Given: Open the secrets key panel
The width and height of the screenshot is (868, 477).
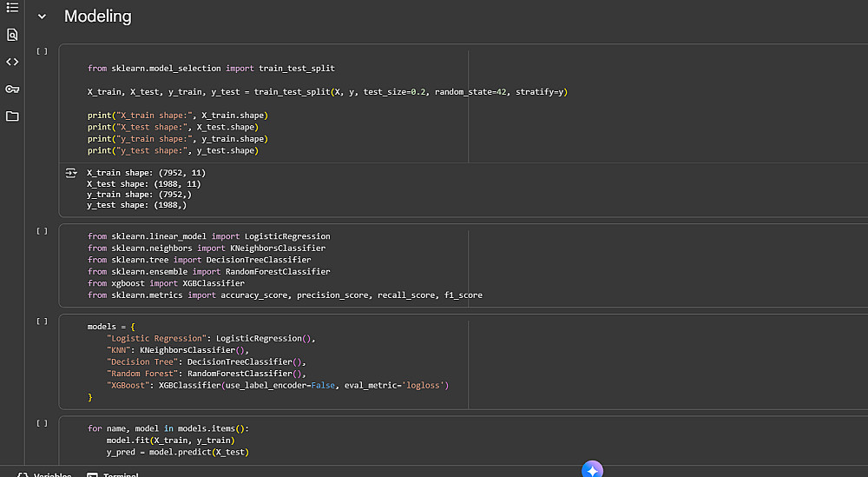Looking at the screenshot, I should [12, 89].
